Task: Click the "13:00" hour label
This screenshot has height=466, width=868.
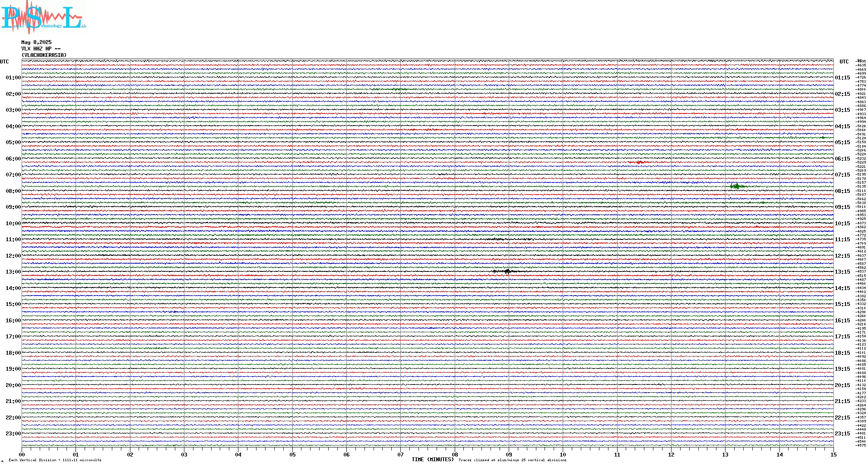Action: coord(13,272)
